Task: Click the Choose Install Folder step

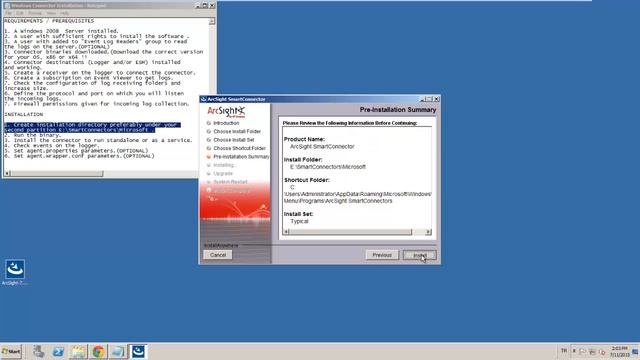Action: pyautogui.click(x=237, y=131)
